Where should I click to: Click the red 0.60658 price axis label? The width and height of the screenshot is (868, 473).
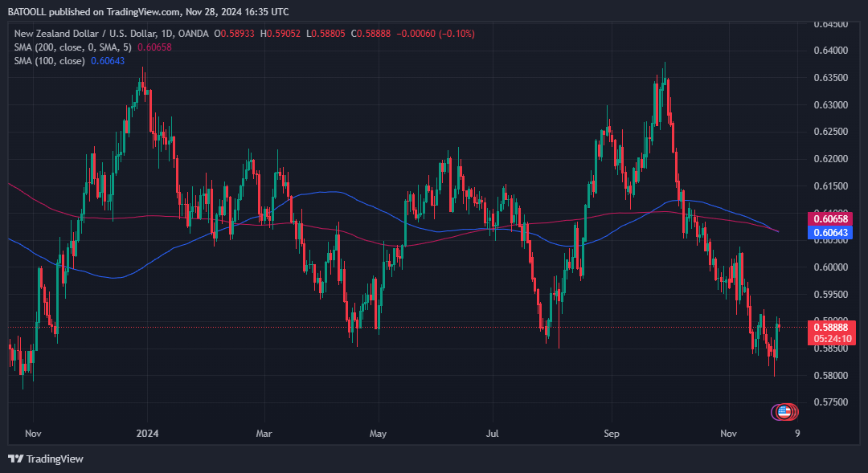830,219
